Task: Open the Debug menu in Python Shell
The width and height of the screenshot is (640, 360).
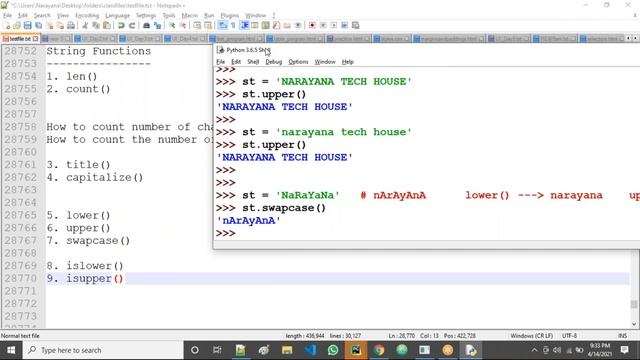Action: [x=273, y=62]
